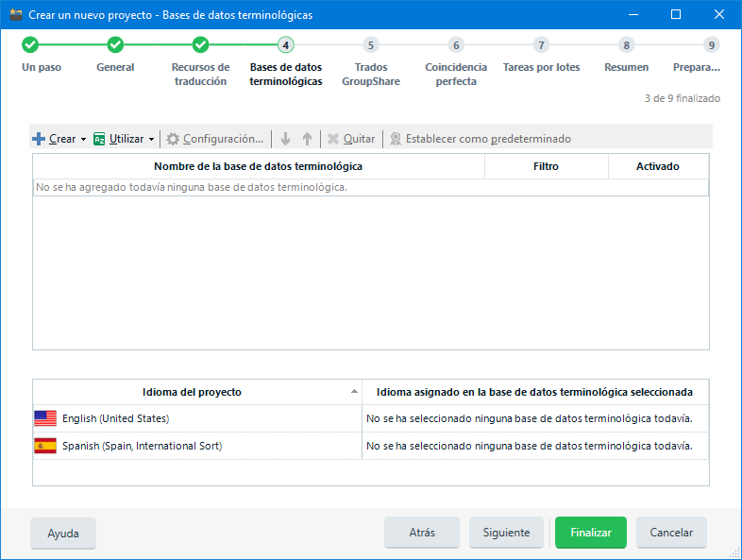Jump to step 6 Coincidencia perfecta circle
This screenshot has height=560, width=742.
click(456, 45)
